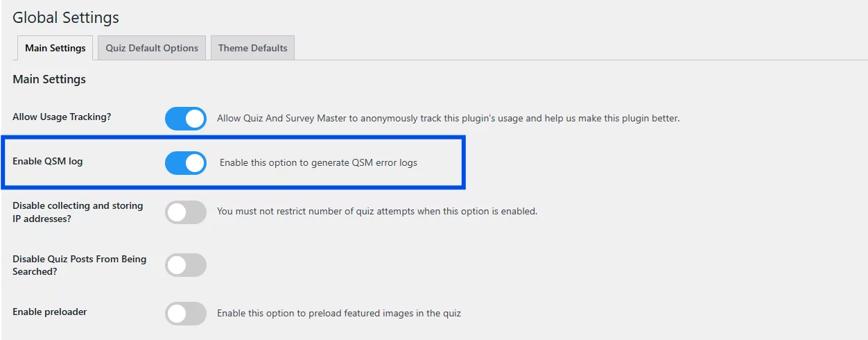Click the preload featured images description
The height and width of the screenshot is (340, 868).
[339, 313]
